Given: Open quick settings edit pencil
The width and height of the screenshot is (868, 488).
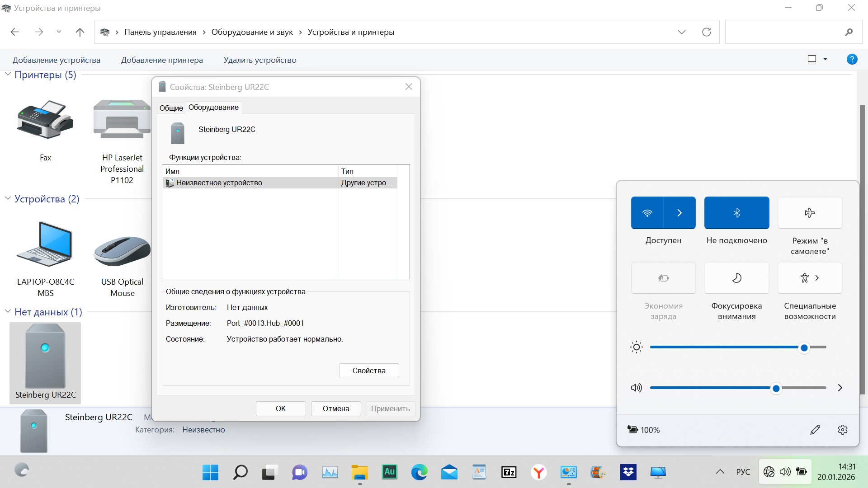Looking at the screenshot, I should tap(815, 430).
